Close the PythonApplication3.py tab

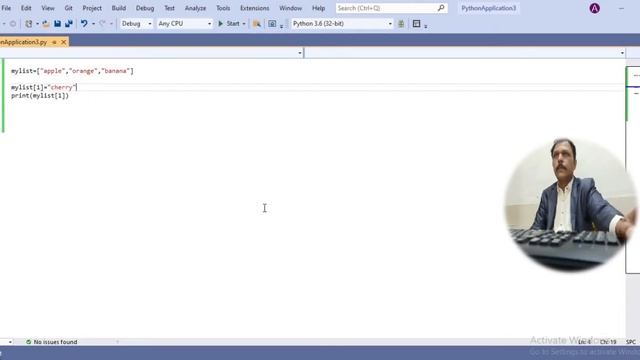(x=64, y=42)
